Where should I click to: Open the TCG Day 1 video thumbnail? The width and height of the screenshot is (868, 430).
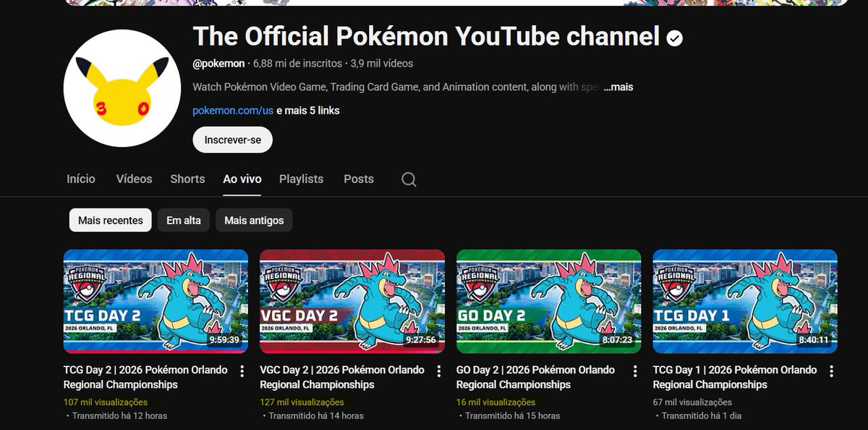[x=745, y=301]
